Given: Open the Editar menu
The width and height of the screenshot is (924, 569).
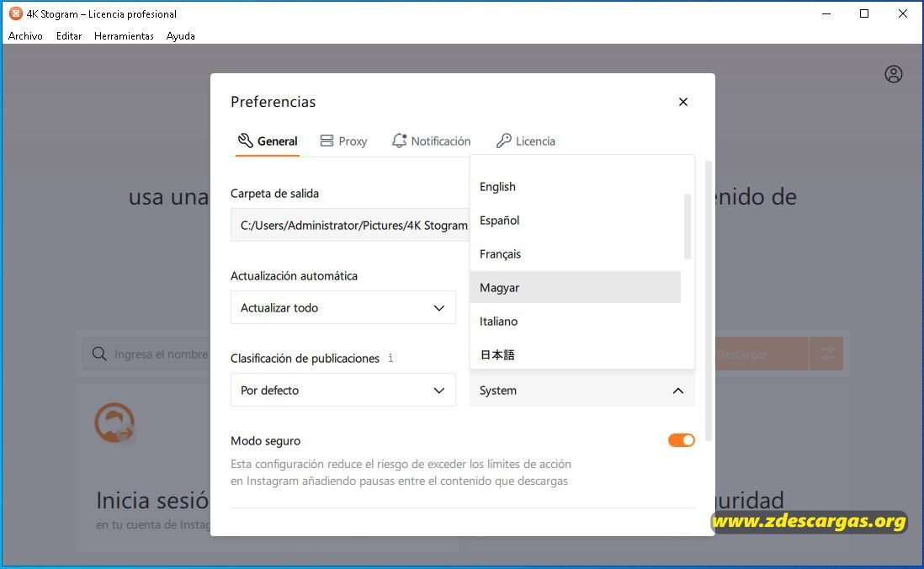Looking at the screenshot, I should click(69, 36).
